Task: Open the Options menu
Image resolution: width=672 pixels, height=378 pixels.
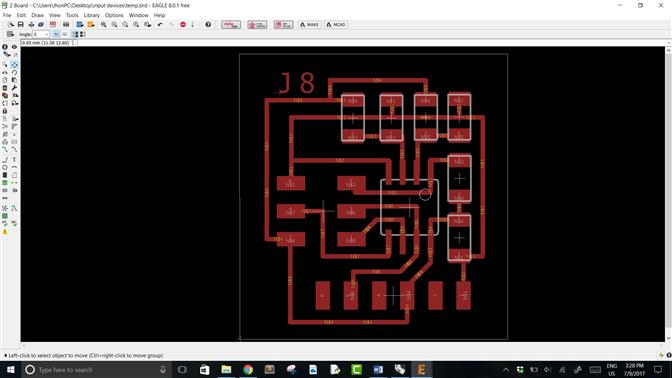Action: click(x=114, y=15)
